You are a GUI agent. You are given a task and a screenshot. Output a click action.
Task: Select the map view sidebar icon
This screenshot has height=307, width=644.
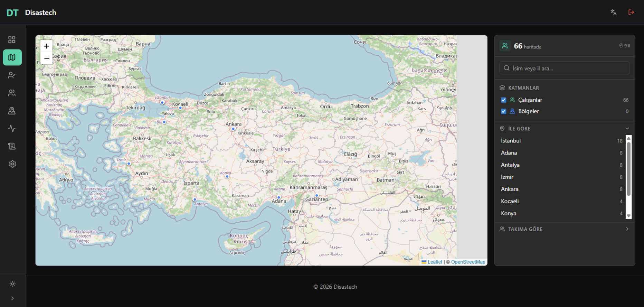coord(12,57)
